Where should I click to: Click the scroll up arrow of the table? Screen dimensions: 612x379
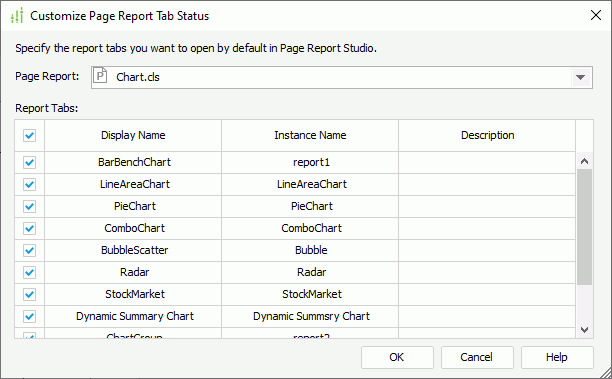click(584, 161)
